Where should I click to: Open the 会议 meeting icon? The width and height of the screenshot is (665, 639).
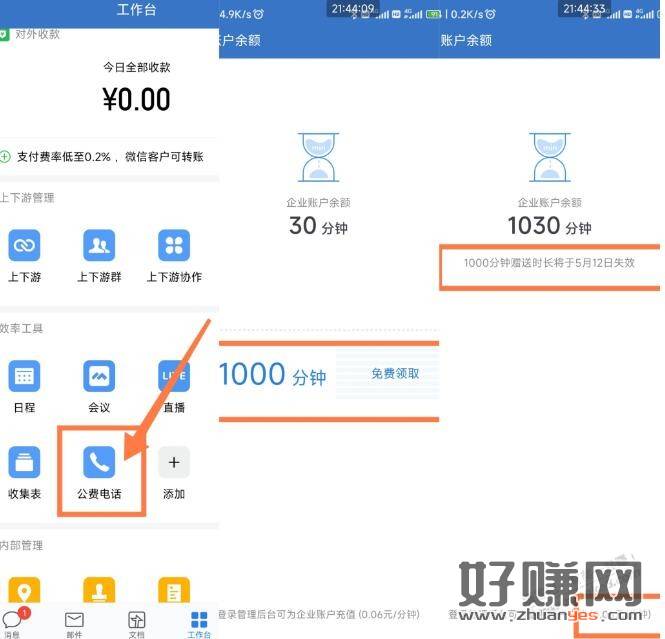99,376
